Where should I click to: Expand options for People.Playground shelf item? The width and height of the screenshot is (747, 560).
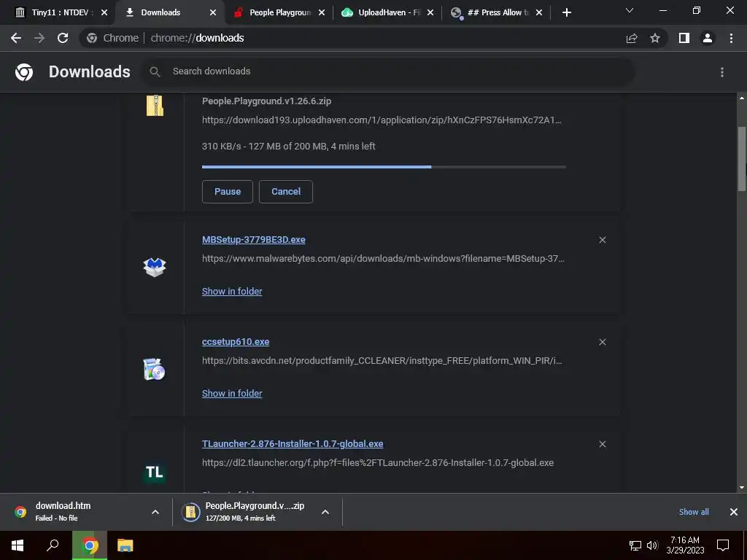(325, 512)
